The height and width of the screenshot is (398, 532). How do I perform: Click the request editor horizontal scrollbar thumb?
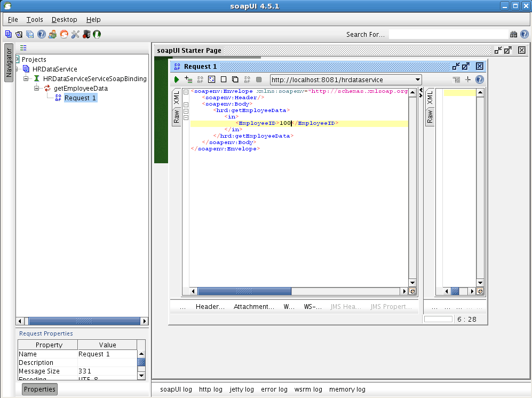tap(244, 291)
